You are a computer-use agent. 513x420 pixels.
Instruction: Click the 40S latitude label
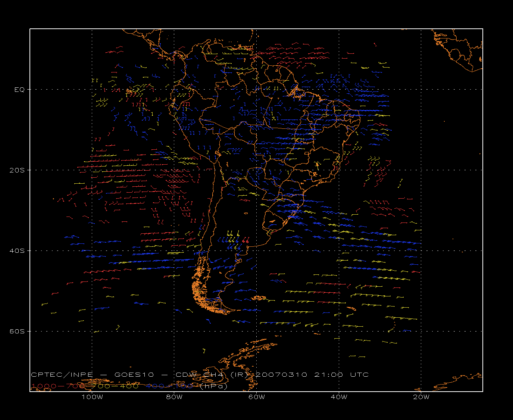[17, 251]
